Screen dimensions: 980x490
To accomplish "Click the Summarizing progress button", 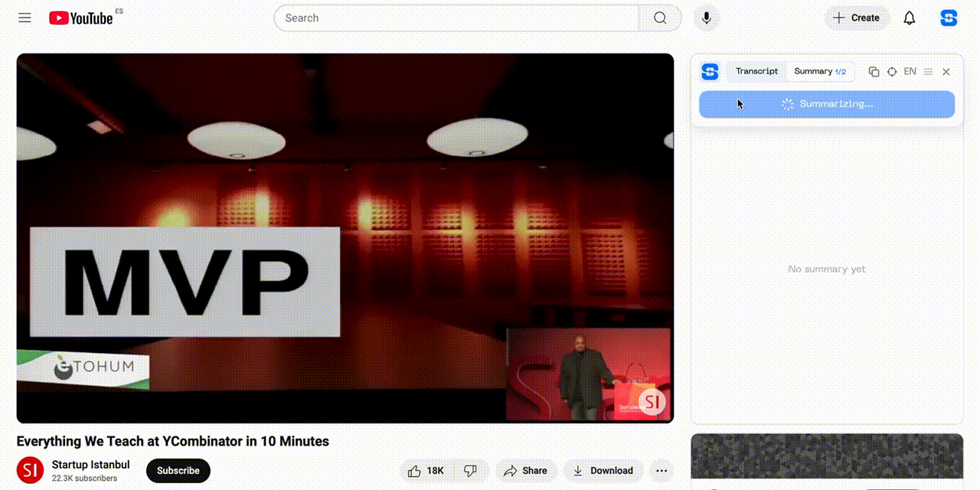I will 827,104.
